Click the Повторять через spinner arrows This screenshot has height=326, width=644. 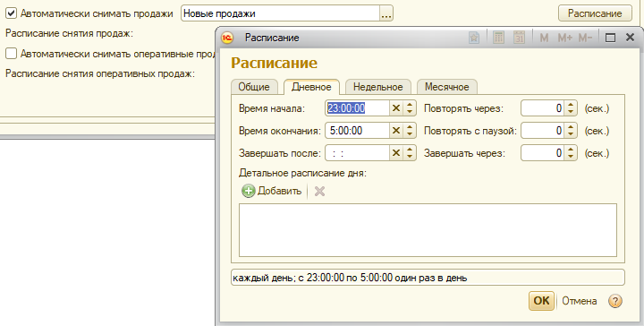tap(571, 108)
